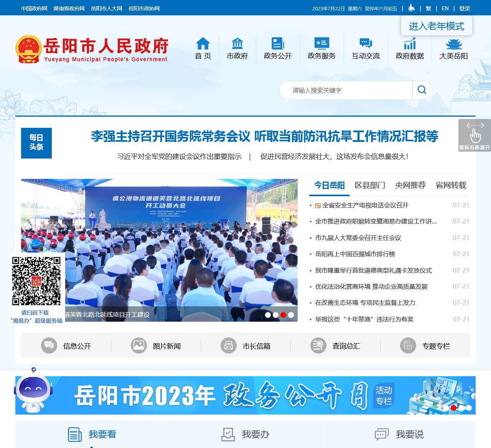Select the 我要说 tab label

point(410,435)
